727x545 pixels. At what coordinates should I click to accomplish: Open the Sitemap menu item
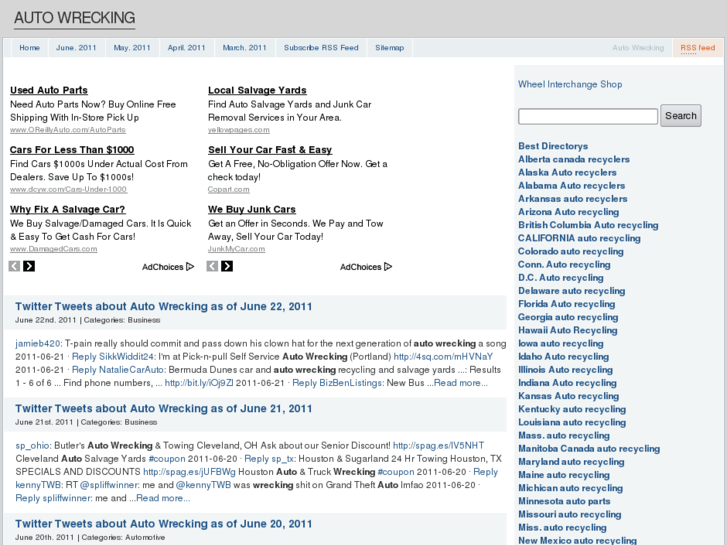389,48
